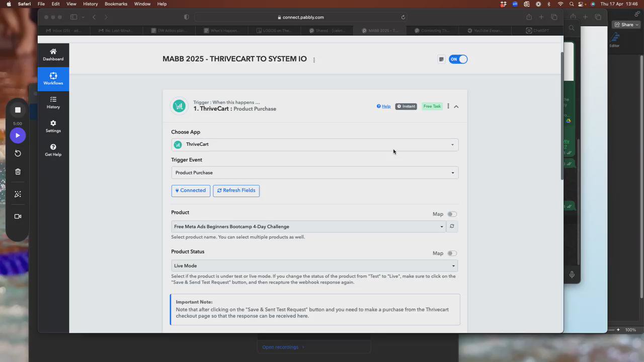The width and height of the screenshot is (644, 362).
Task: Open the History section in sidebar
Action: coord(53,103)
